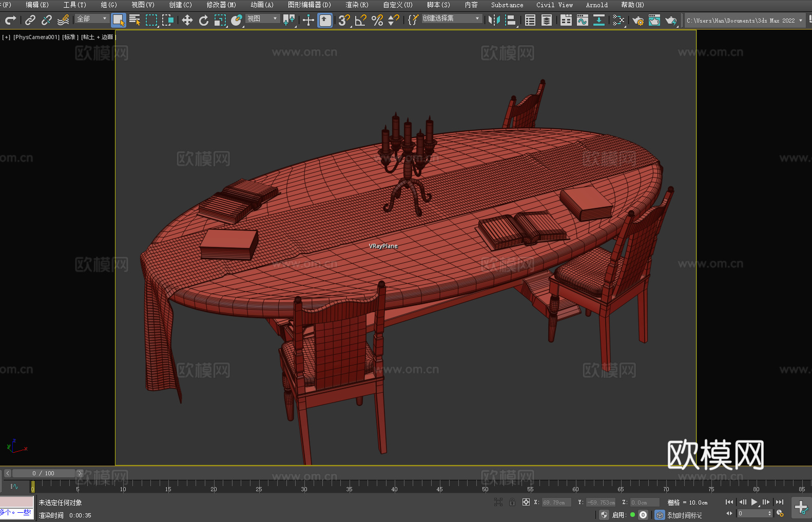The image size is (812, 522).
Task: Toggle the Window/Crossing selection mode
Action: click(168, 20)
